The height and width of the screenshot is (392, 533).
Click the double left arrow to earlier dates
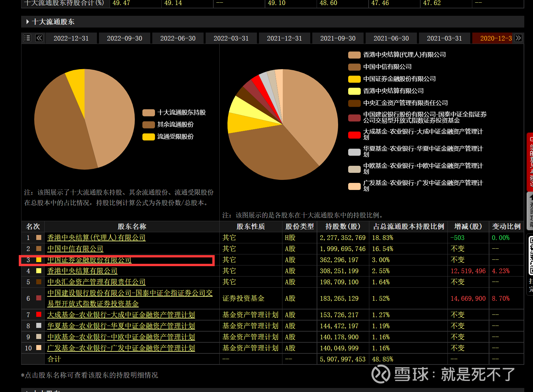click(39, 38)
